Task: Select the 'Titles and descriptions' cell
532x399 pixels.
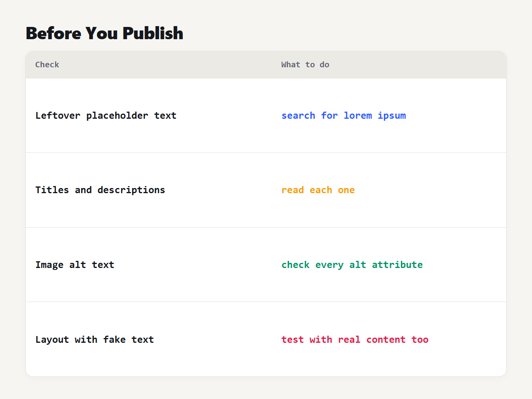Action: tap(149, 190)
